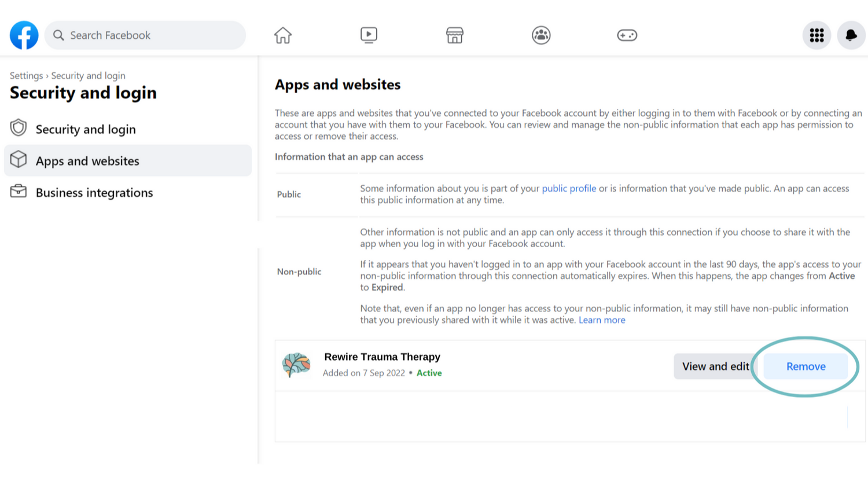Select Apps and websites sidebar item
The width and height of the screenshot is (868, 488).
point(87,161)
